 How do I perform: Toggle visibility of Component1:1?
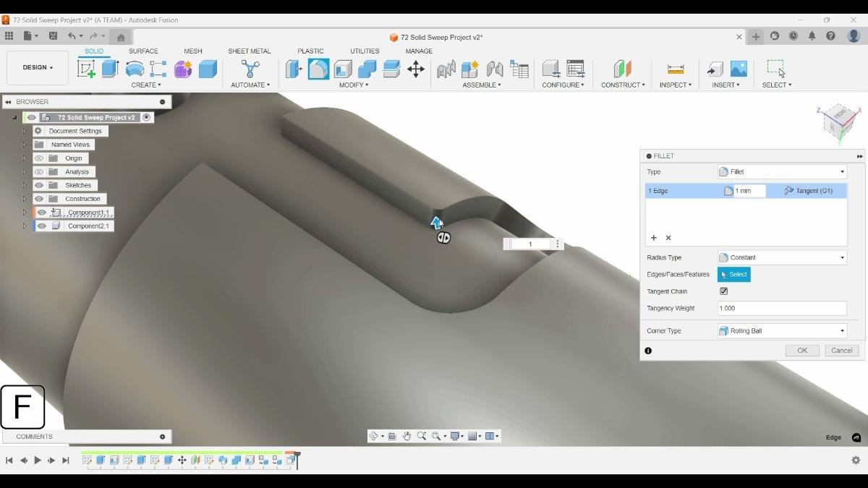[42, 213]
